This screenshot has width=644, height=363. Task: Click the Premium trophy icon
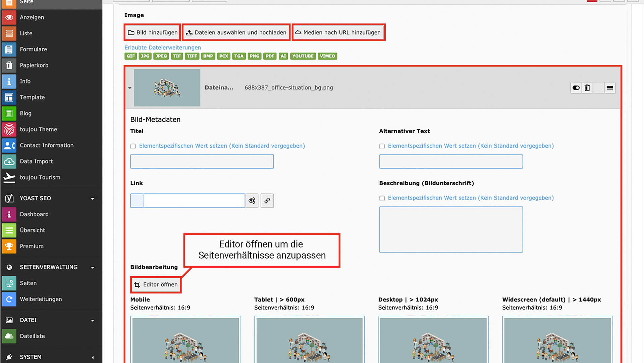coord(9,246)
